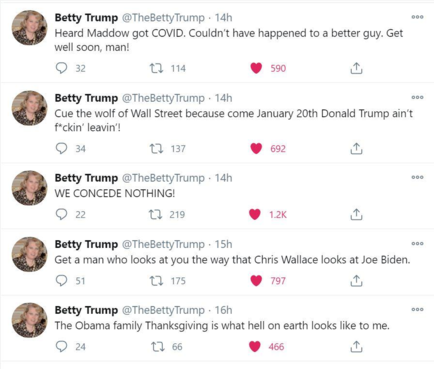Image resolution: width=434 pixels, height=369 pixels.
Task: Open more options on the Maddow tweet
Action: tap(417, 17)
